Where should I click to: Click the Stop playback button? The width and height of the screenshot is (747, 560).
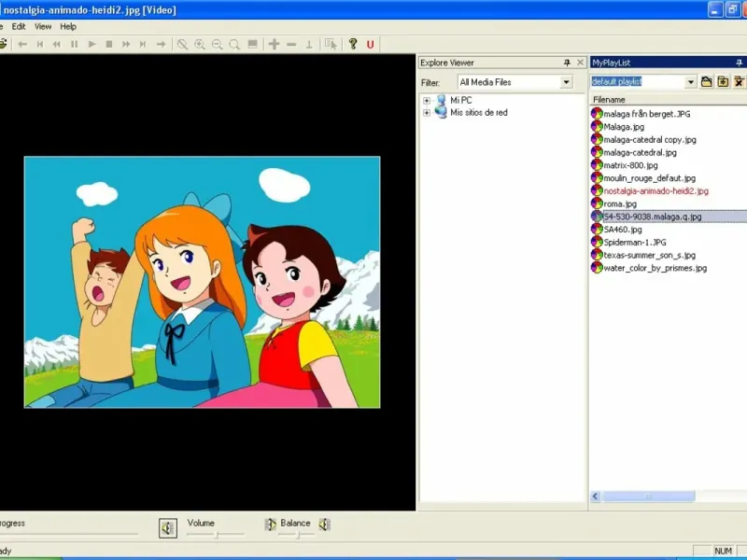click(x=109, y=44)
